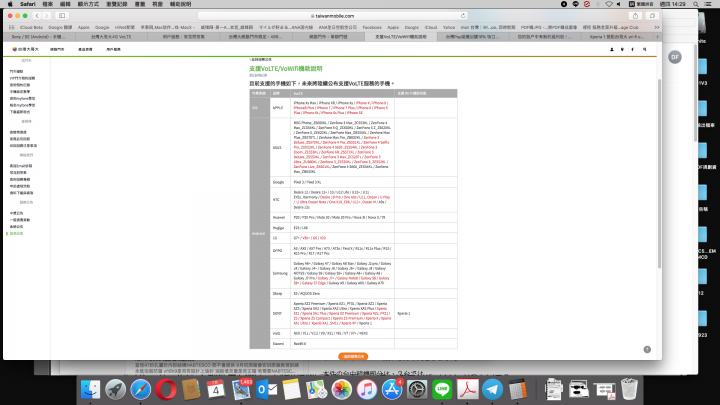The image size is (720, 405).
Task: Expand hidden bookmarks with the >> chevron
Action: [x=657, y=27]
